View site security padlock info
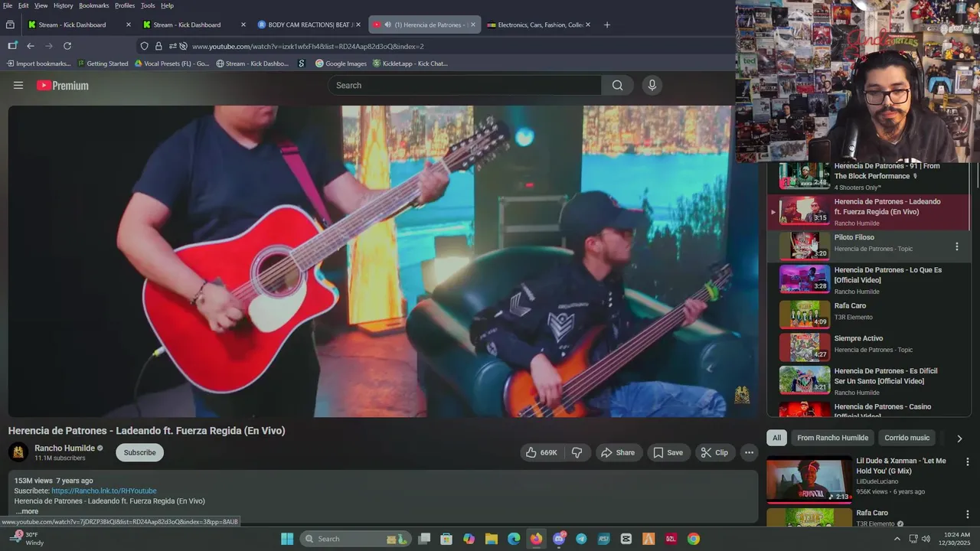980x551 pixels. click(x=158, y=46)
